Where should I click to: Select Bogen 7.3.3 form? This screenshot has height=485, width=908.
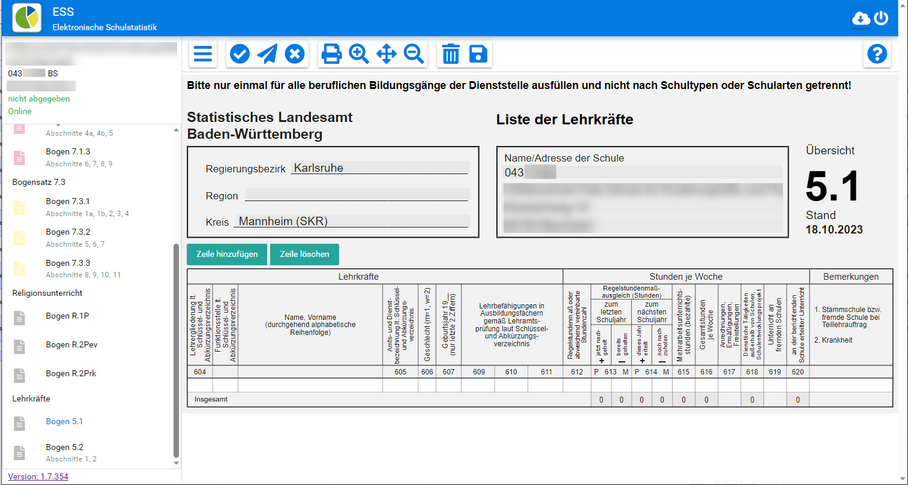(68, 263)
